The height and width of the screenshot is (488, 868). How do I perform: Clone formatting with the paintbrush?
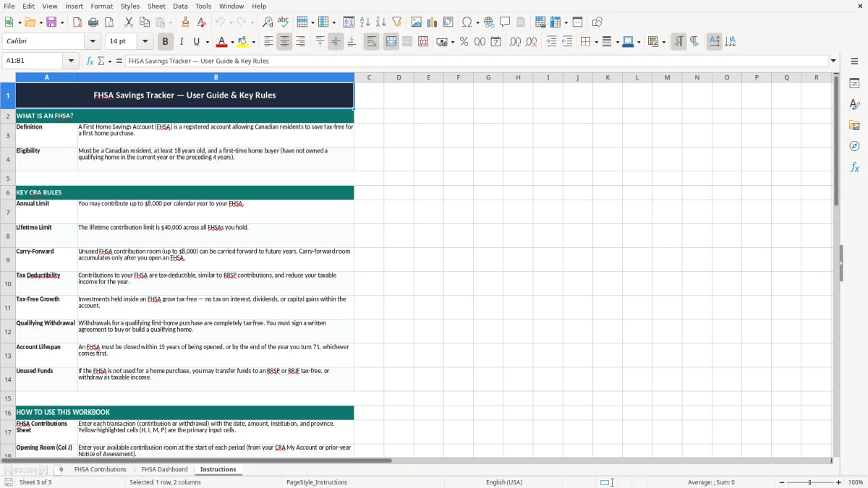point(186,22)
